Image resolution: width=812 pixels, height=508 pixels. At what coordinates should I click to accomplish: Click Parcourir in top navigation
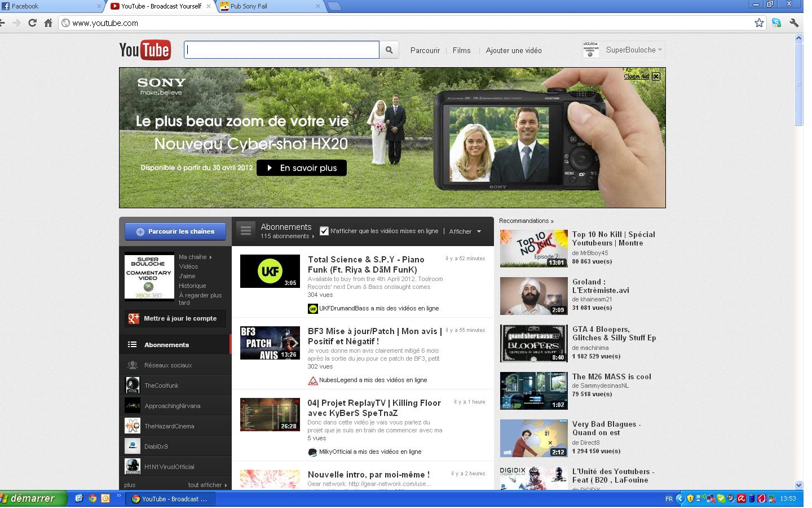[425, 50]
